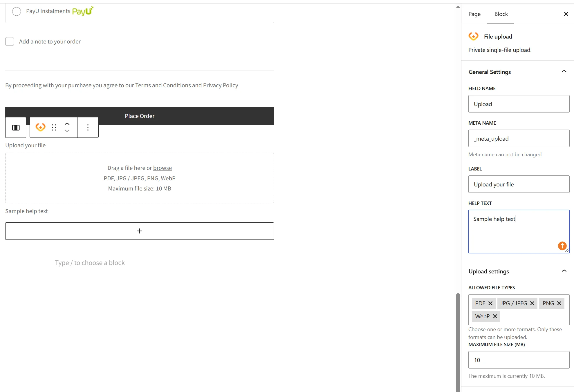This screenshot has width=574, height=392.
Task: Click the PayU logo image
Action: (83, 11)
